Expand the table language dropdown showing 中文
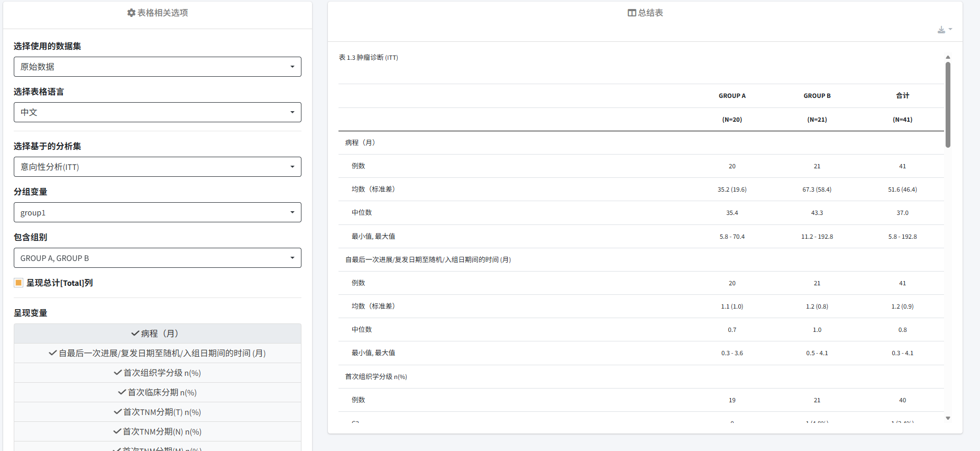Viewport: 980px width, 451px height. [157, 112]
